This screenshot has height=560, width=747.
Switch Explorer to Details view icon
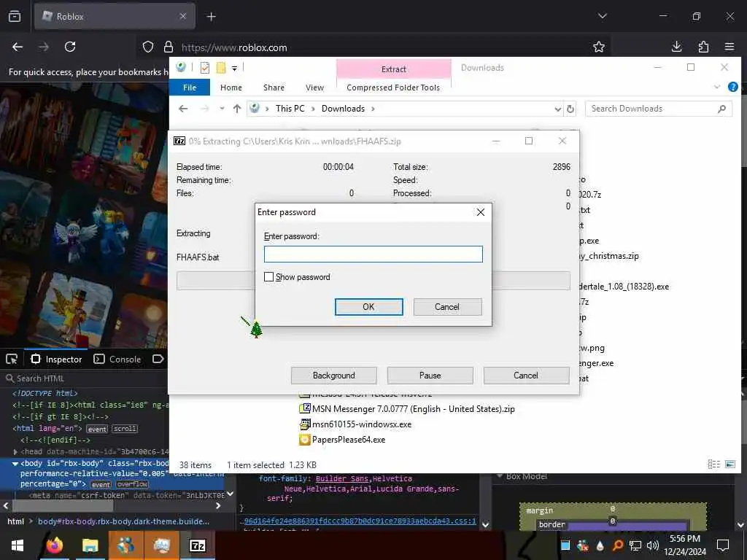tap(713, 464)
